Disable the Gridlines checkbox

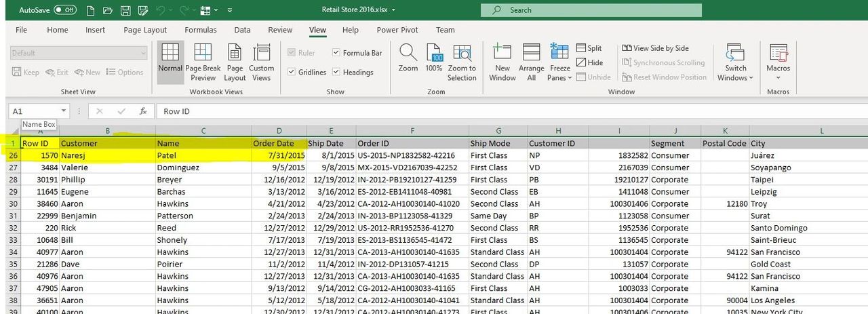pyautogui.click(x=292, y=73)
